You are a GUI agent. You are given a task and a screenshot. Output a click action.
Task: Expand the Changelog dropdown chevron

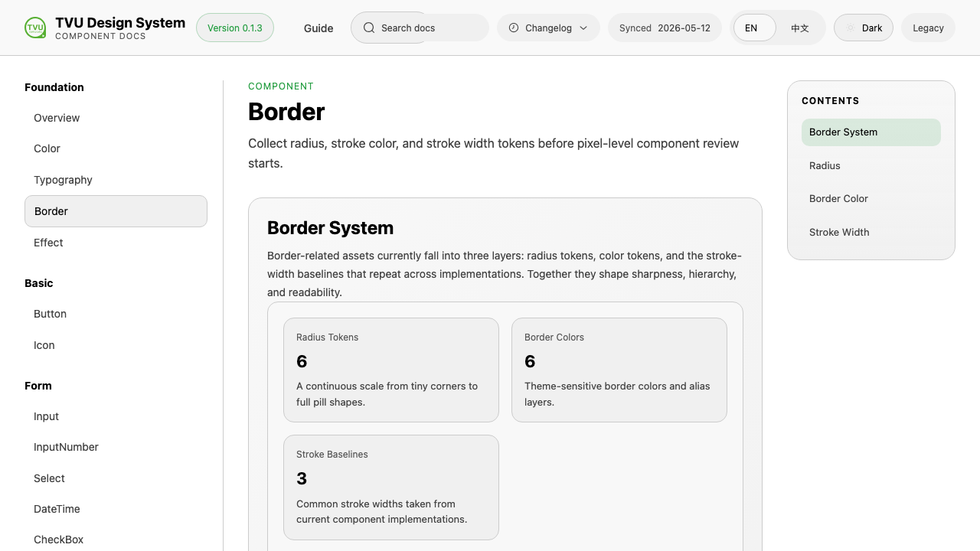[583, 28]
